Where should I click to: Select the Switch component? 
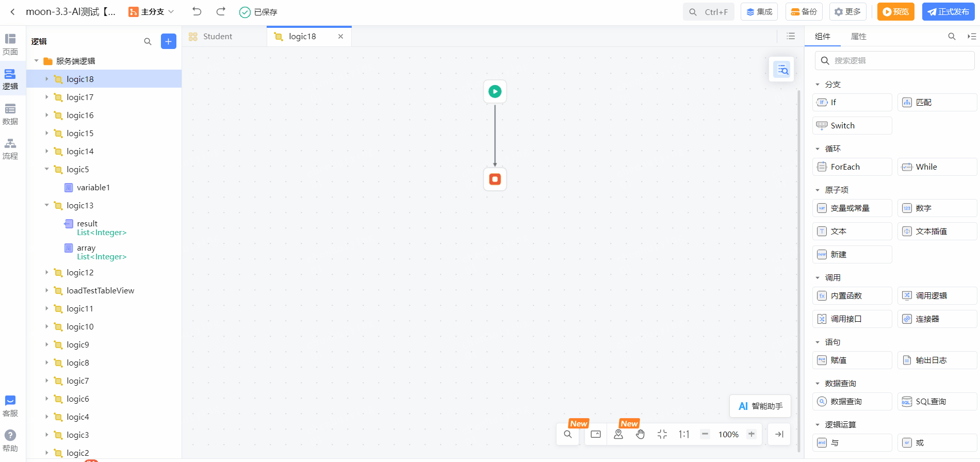pyautogui.click(x=852, y=125)
